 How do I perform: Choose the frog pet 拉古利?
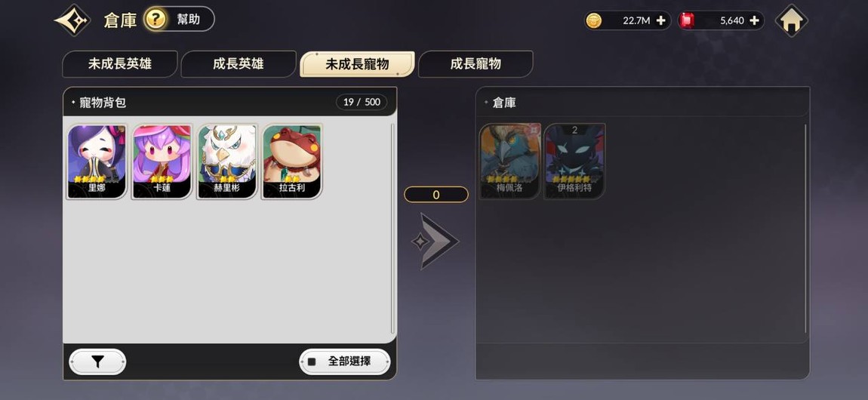(292, 162)
